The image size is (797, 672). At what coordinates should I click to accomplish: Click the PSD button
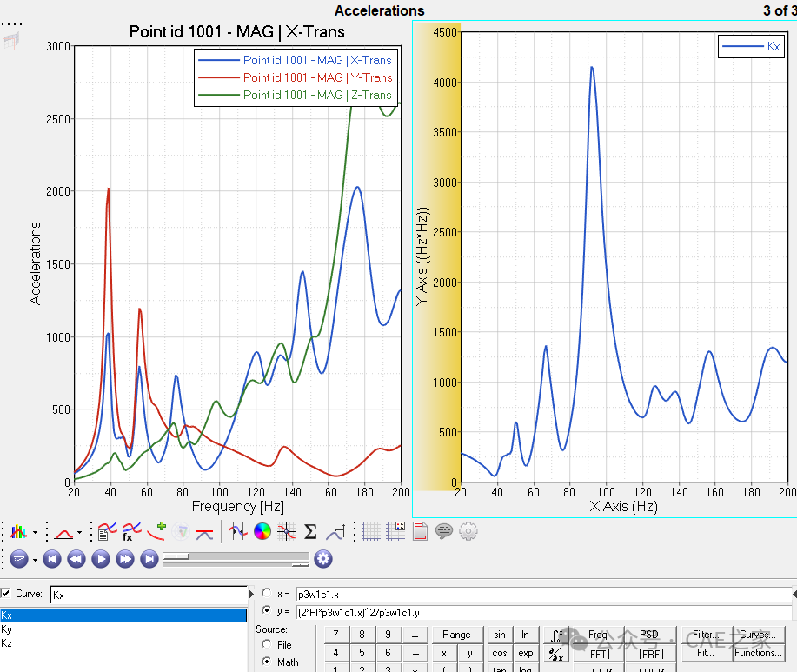649,635
